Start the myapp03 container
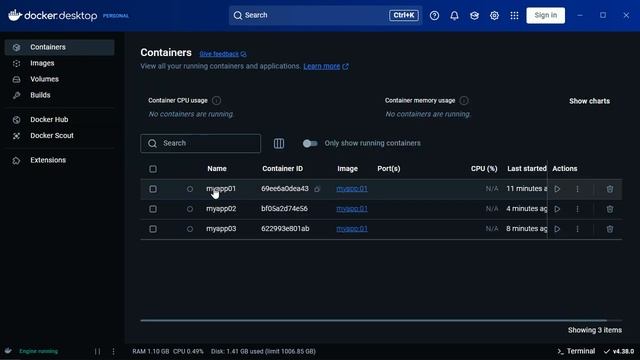The width and height of the screenshot is (640, 360). (557, 229)
